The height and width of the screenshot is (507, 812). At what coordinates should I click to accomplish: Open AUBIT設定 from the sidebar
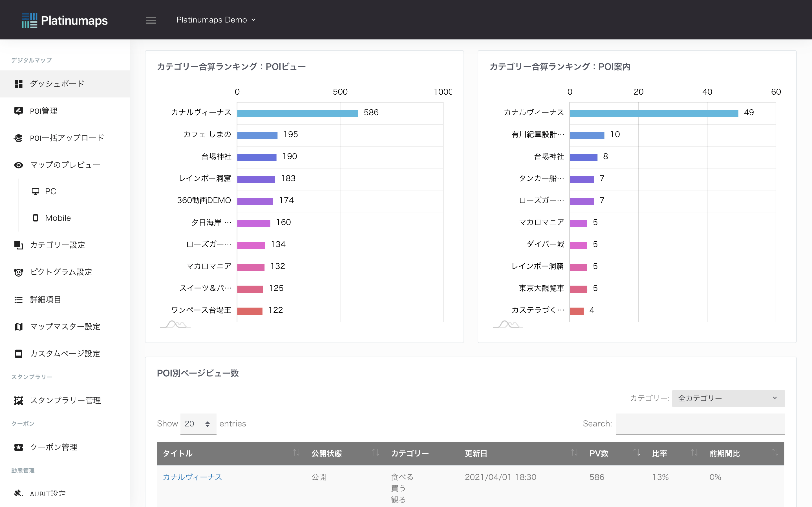[47, 493]
